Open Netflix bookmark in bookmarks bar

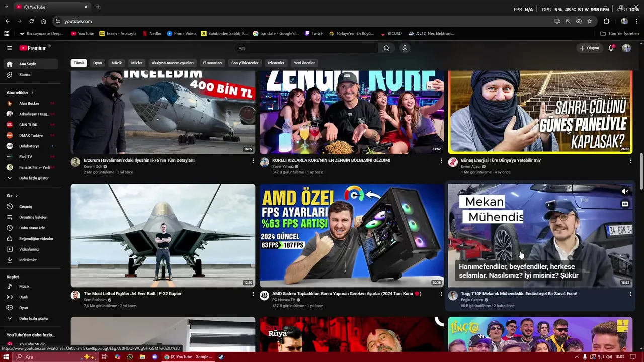click(152, 34)
